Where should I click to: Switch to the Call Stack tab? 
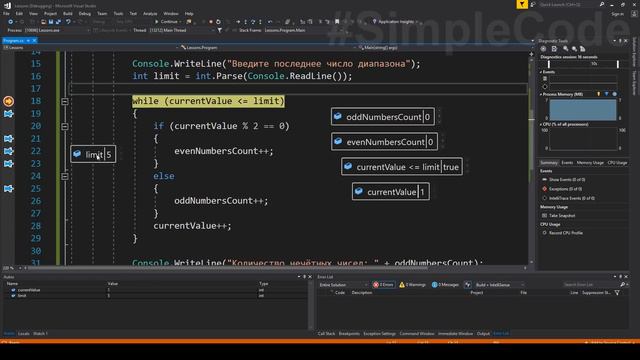pyautogui.click(x=326, y=333)
